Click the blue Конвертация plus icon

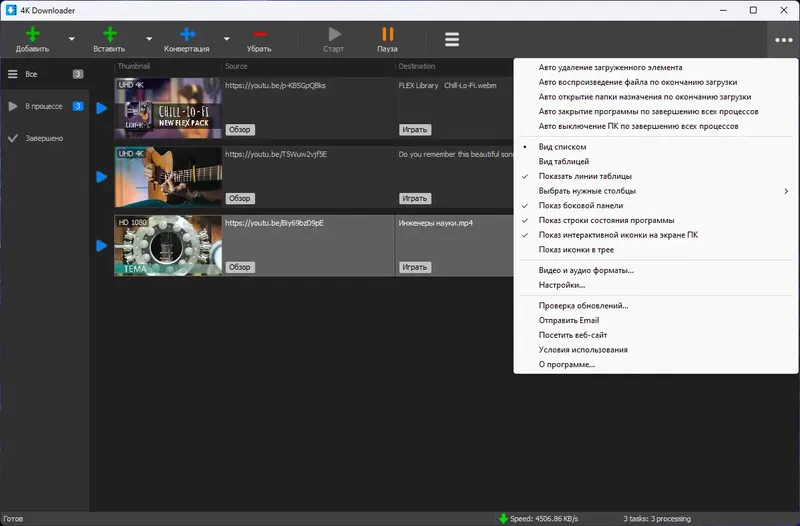pyautogui.click(x=187, y=34)
